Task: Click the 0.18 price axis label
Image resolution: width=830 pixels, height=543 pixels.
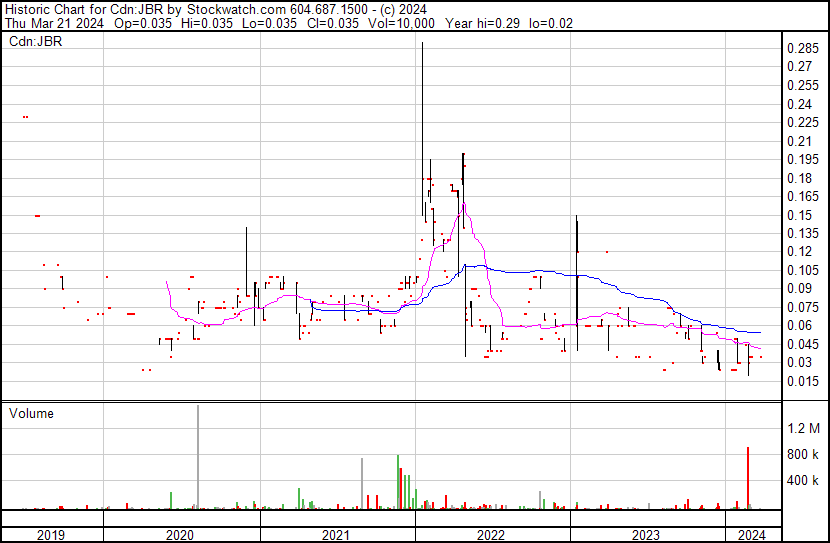Action: (799, 178)
